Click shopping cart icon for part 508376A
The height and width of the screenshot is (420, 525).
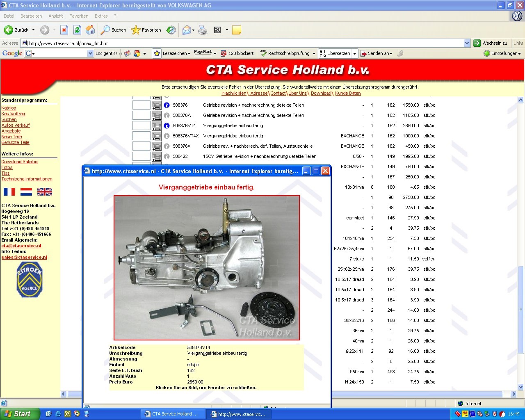coord(156,115)
